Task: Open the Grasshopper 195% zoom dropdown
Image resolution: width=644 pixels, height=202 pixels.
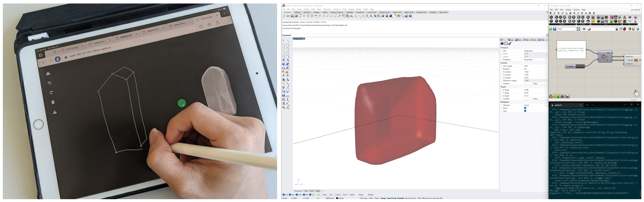Action: 575,29
